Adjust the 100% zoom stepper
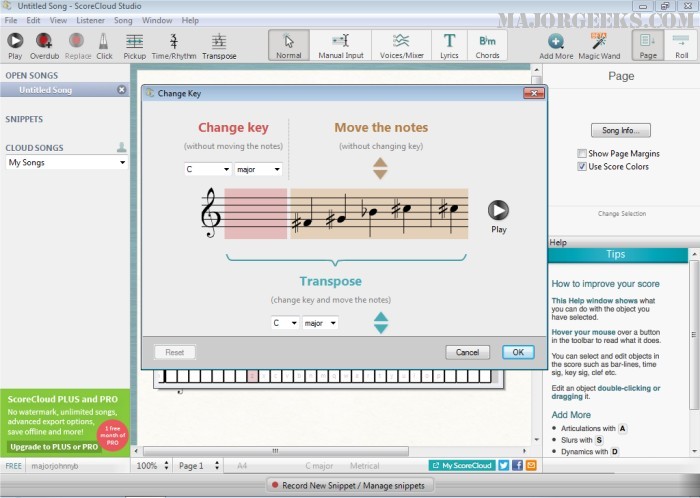 [x=166, y=465]
